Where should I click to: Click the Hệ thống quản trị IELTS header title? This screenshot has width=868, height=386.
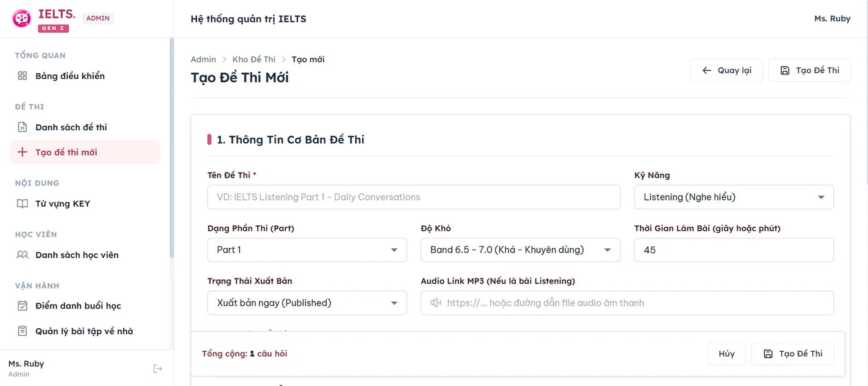pyautogui.click(x=249, y=19)
